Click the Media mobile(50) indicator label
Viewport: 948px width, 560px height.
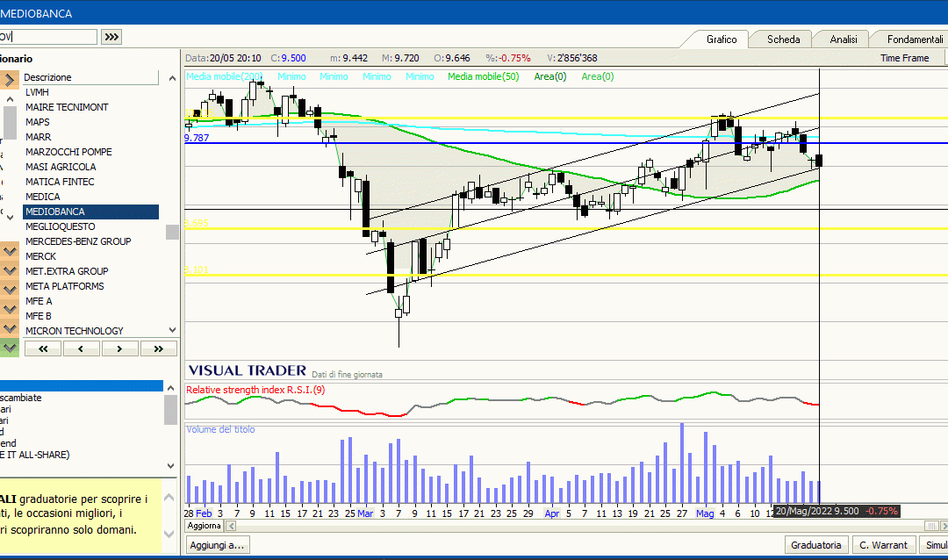click(483, 76)
